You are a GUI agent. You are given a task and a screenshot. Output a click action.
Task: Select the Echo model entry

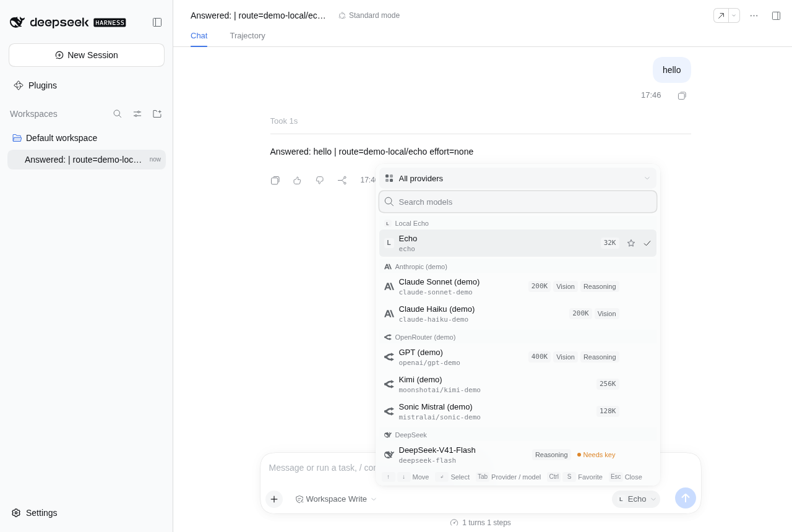coord(518,243)
